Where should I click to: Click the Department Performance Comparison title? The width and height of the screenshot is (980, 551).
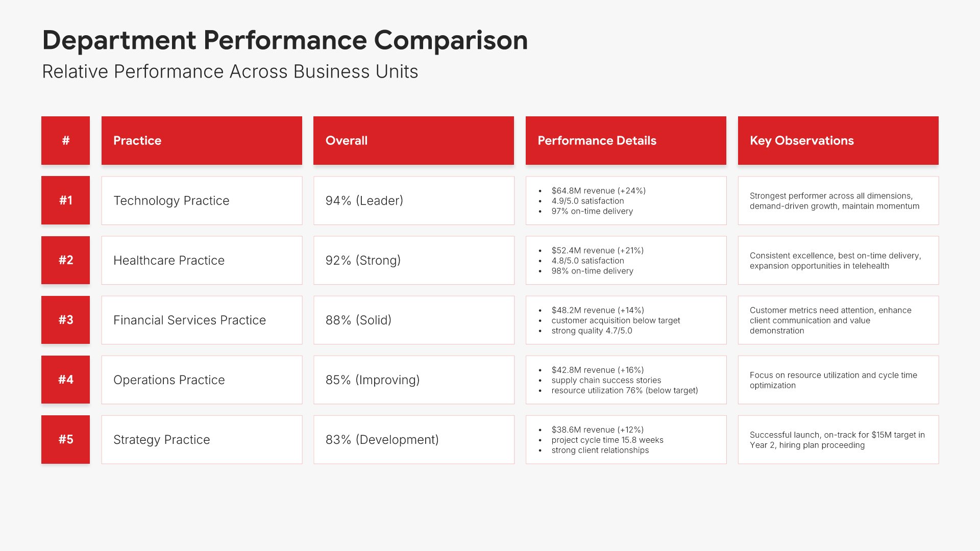(x=285, y=40)
